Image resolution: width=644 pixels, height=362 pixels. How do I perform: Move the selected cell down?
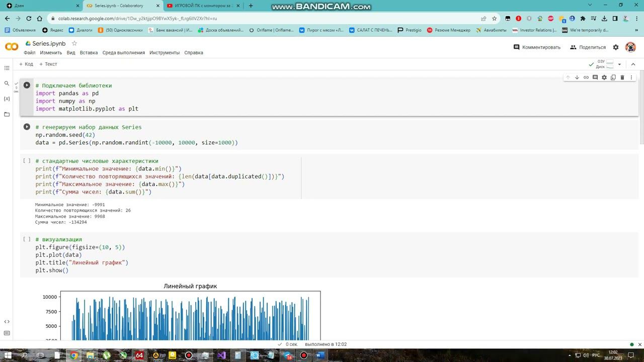click(x=577, y=77)
